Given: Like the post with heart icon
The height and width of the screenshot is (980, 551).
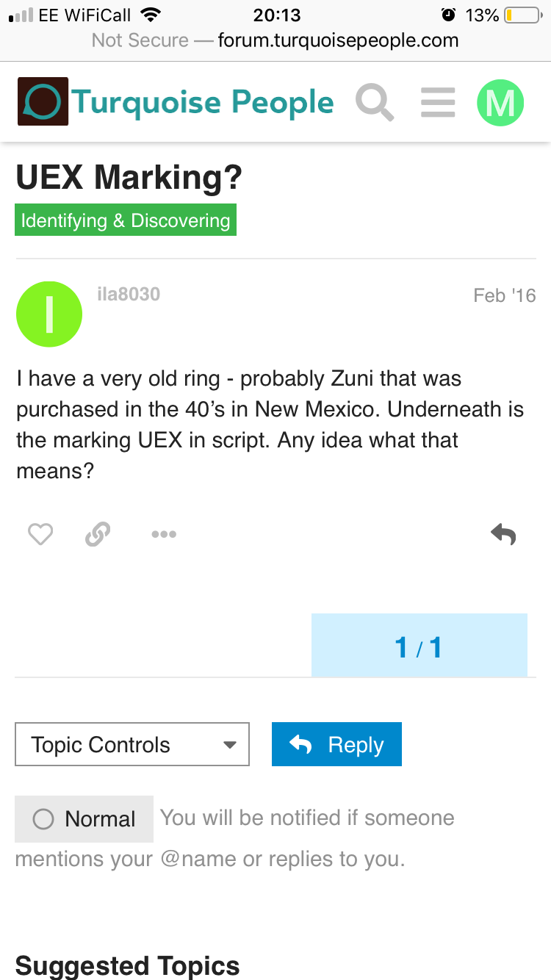Looking at the screenshot, I should 40,534.
